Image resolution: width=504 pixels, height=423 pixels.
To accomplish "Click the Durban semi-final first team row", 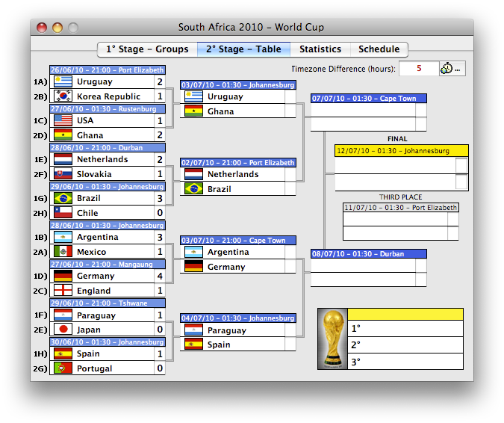I will coord(369,265).
